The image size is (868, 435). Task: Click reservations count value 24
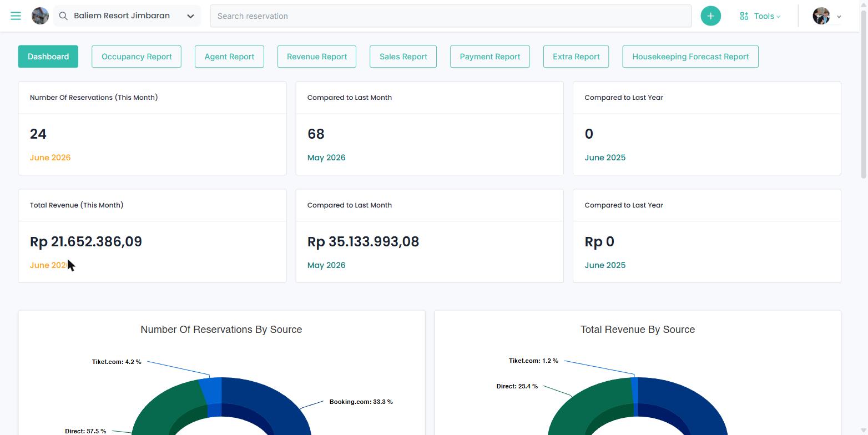[38, 134]
